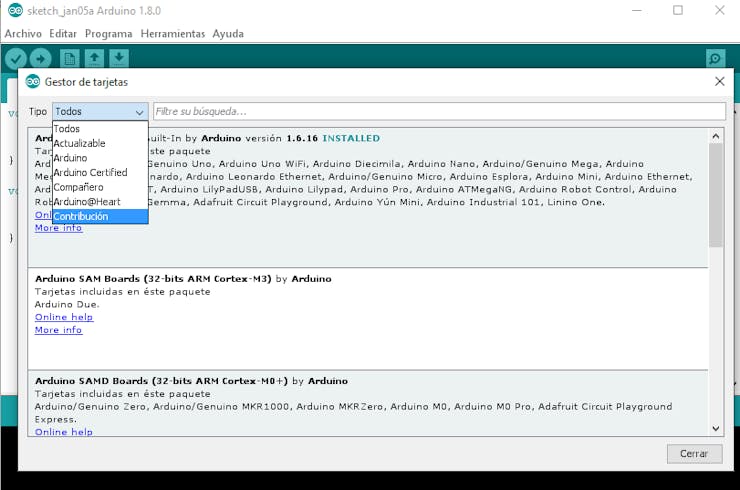Click the Arduino logo in Gestor de tarjetas
The width and height of the screenshot is (740, 490).
coord(33,82)
